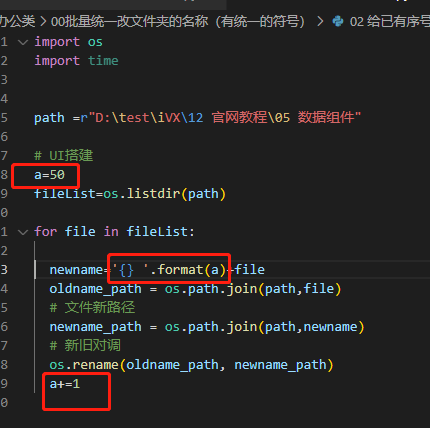Viewport: 430px width, 428px height.
Task: Click the # 新旧对调 comment
Action: click(85, 345)
